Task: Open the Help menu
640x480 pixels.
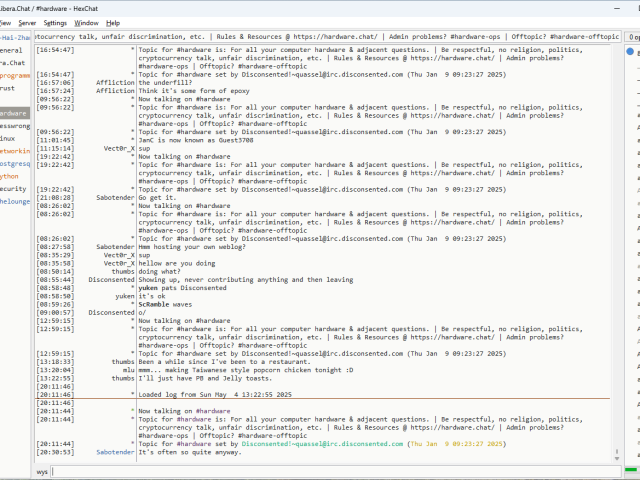Action: [113, 22]
